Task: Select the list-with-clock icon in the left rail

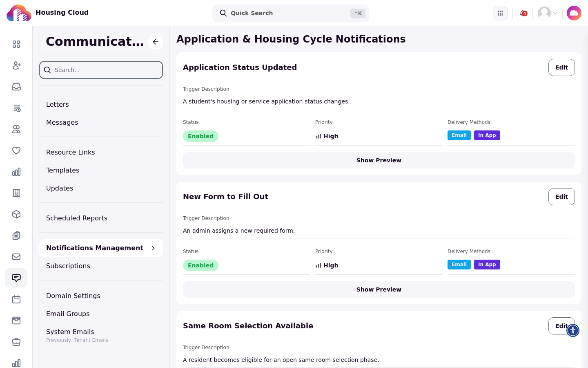Action: pos(16,108)
